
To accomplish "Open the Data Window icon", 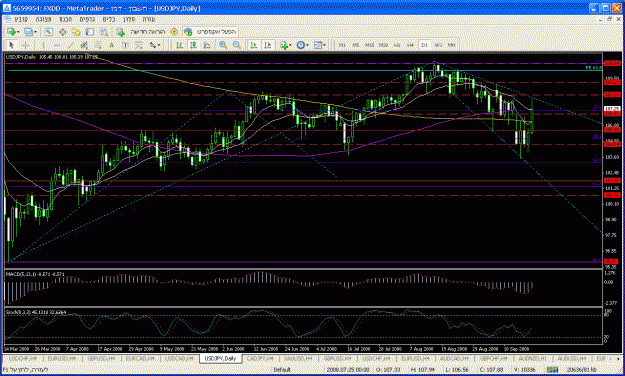I will pos(63,32).
